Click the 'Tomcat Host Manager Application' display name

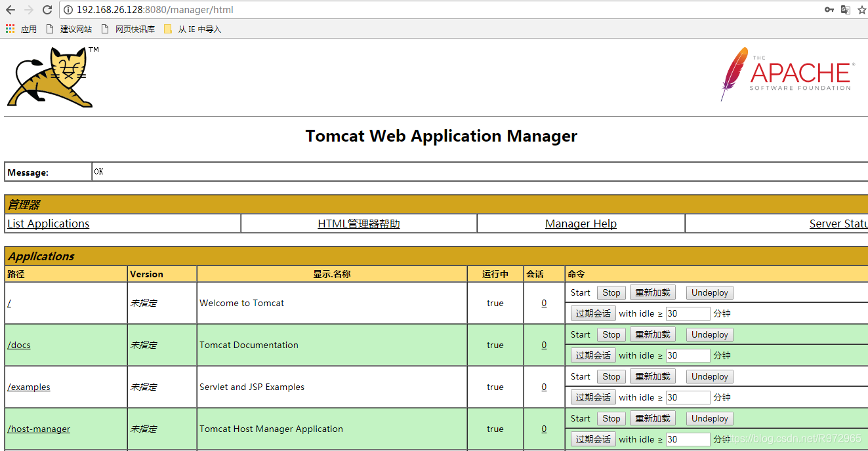coord(271,429)
